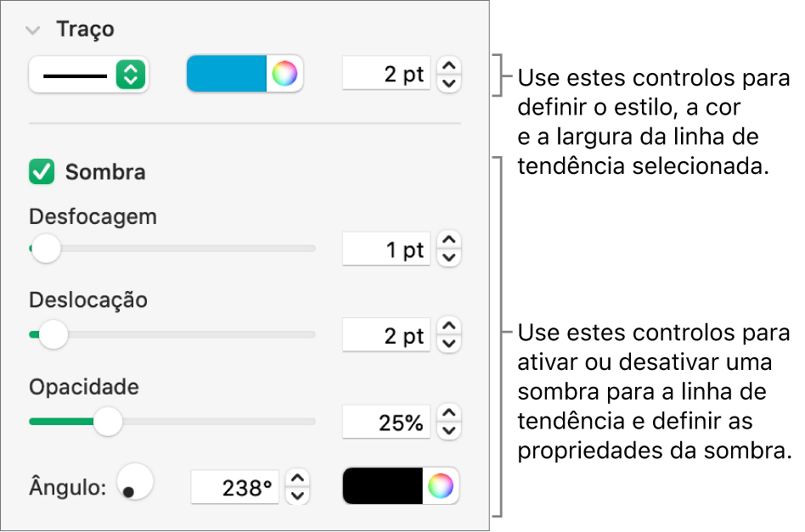805x532 pixels.
Task: Click the Desfocagem value field
Action: (x=386, y=250)
